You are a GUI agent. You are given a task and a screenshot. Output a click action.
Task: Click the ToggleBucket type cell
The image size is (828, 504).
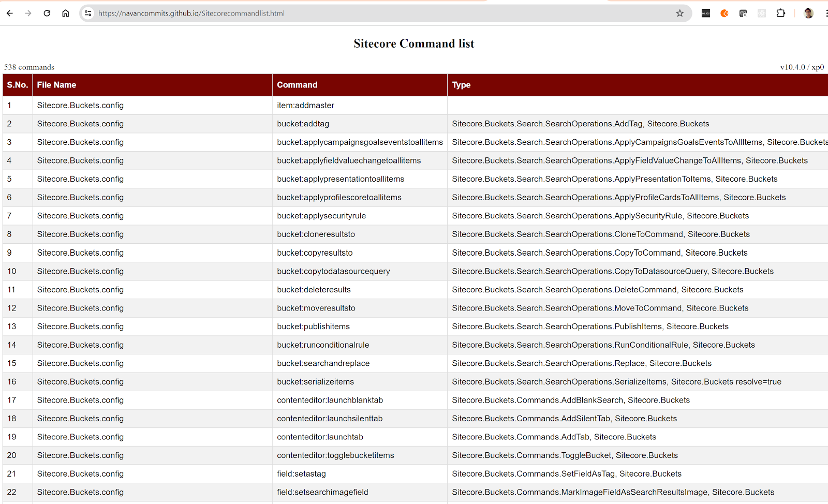point(638,455)
